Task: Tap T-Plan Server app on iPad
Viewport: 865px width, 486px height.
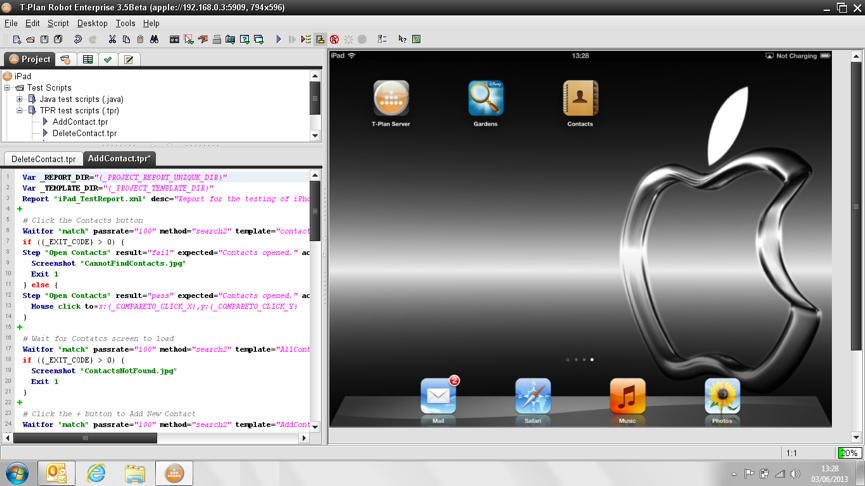Action: tap(391, 98)
